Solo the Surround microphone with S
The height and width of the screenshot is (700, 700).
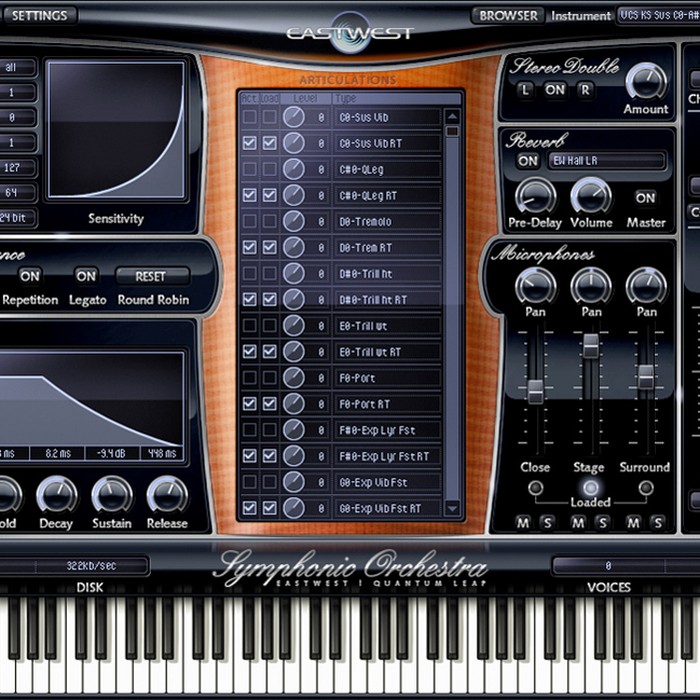pos(658,522)
